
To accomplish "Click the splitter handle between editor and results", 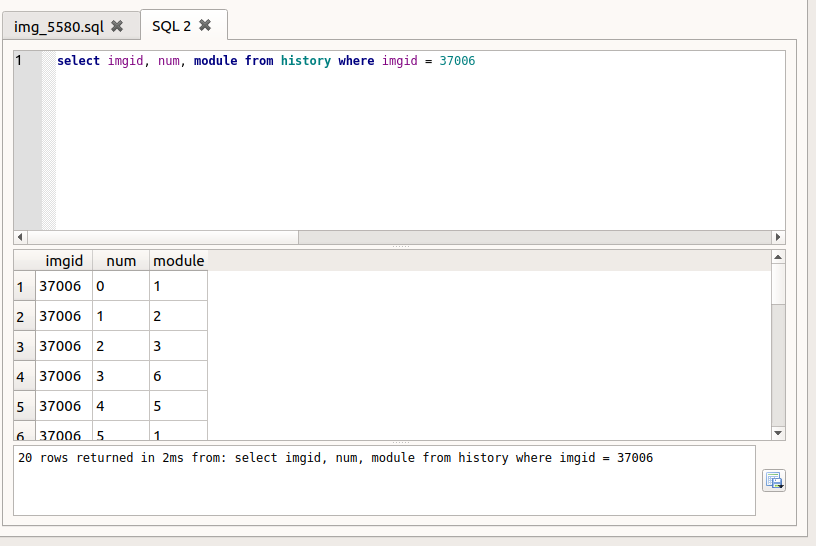I will (400, 245).
